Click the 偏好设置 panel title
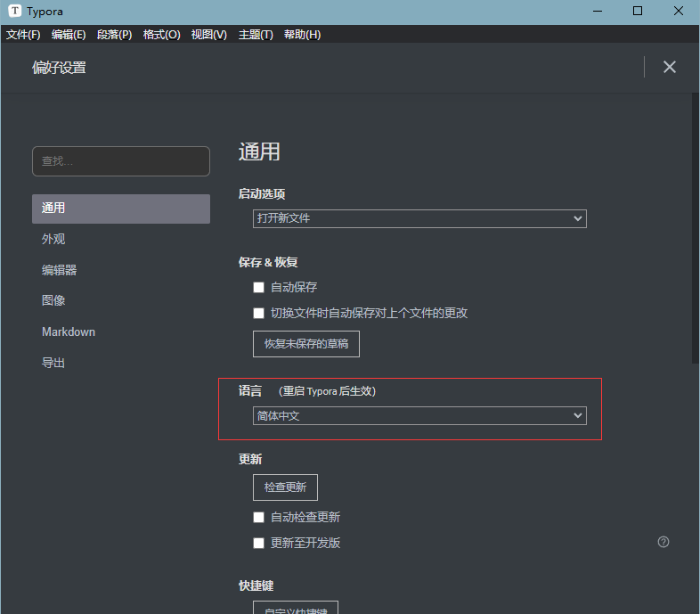Image resolution: width=700 pixels, height=614 pixels. (59, 68)
